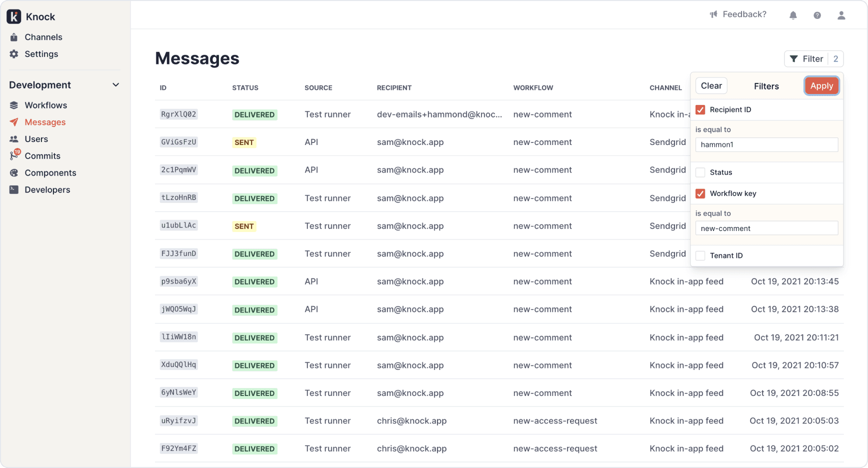Uncheck the Workflow key filter checkbox

[700, 193]
